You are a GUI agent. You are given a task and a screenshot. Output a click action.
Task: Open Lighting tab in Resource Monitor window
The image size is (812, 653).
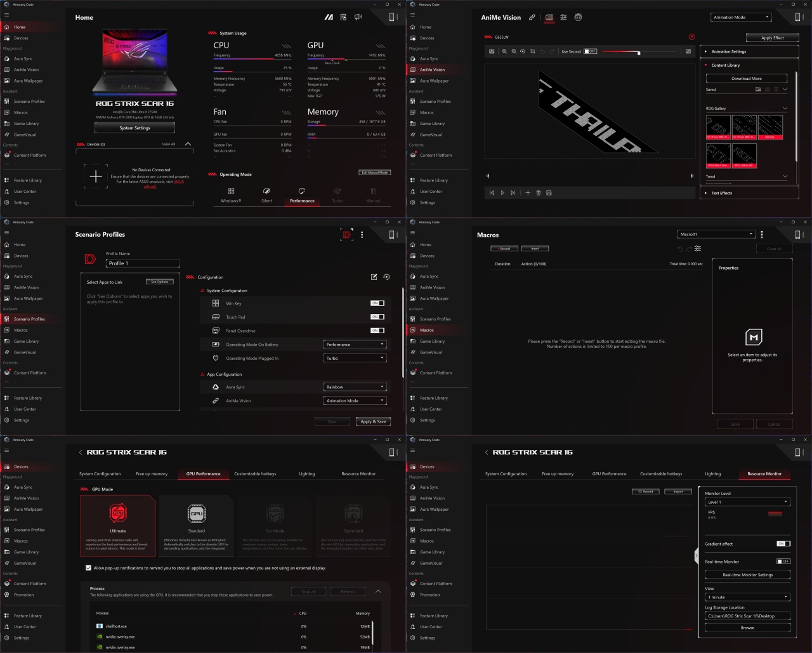coord(713,474)
